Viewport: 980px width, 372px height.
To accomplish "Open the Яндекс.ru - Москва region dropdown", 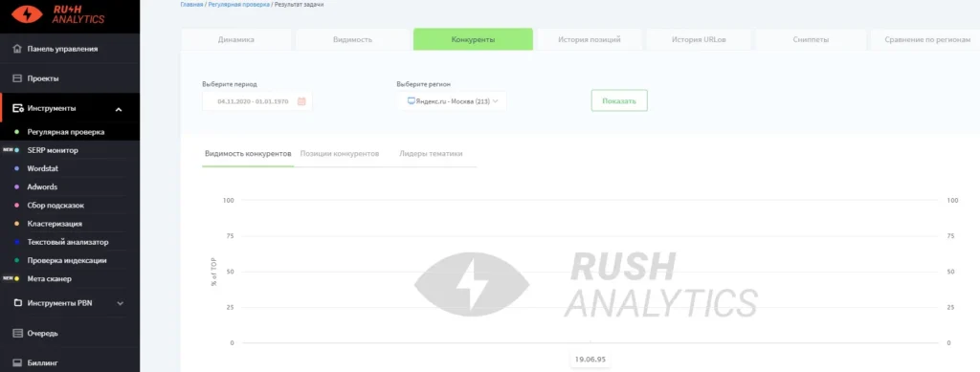I will [452, 101].
